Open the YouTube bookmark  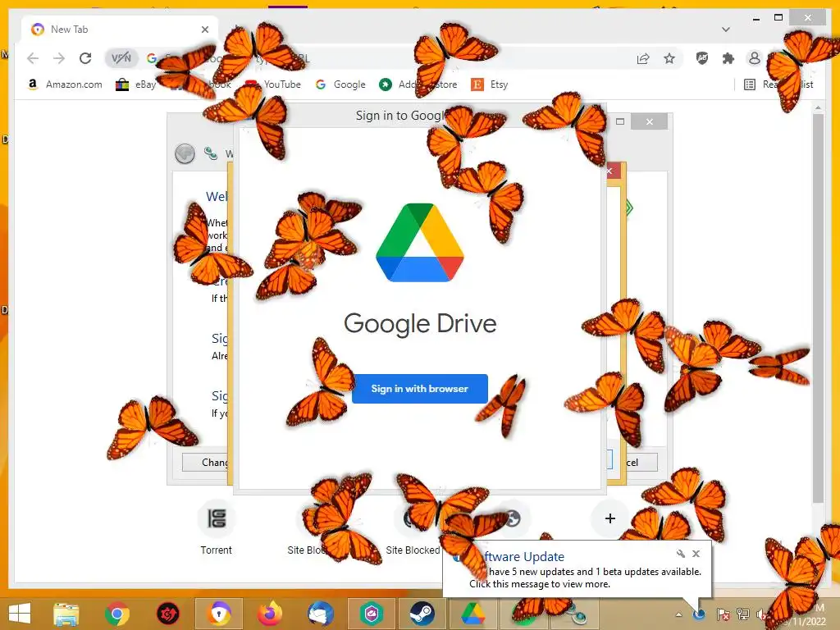(x=272, y=84)
